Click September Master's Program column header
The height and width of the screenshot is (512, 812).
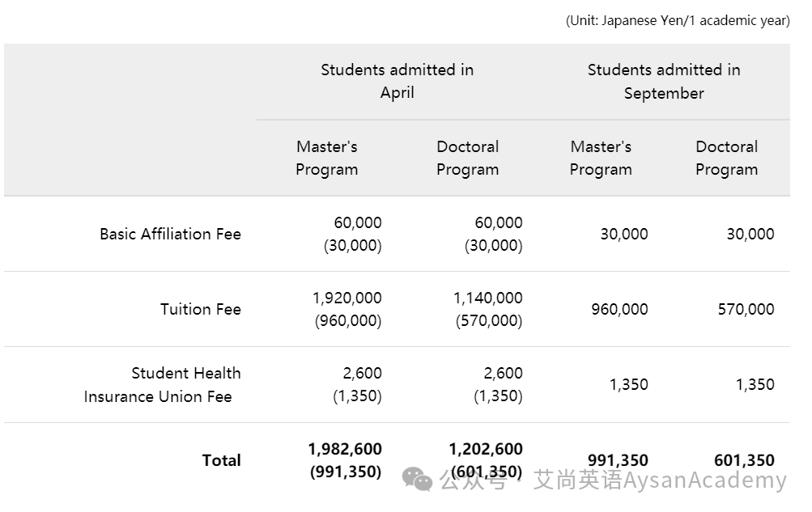601,158
